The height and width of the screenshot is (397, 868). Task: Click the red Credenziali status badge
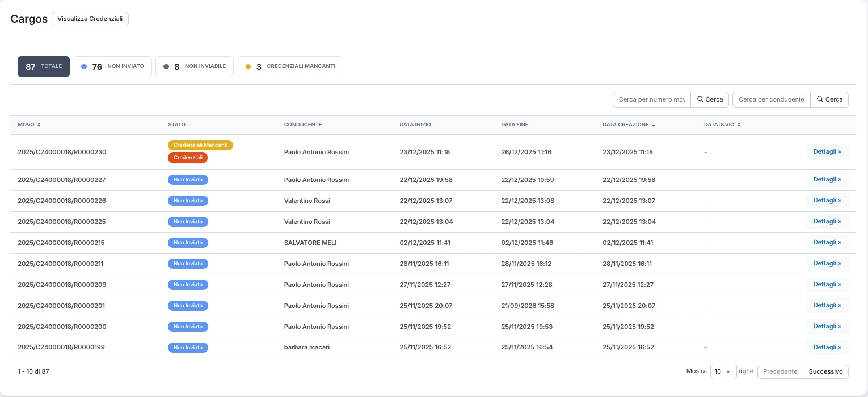(188, 158)
